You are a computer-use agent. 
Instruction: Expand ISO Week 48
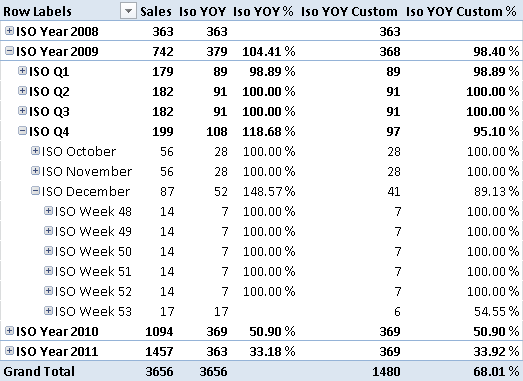(x=48, y=211)
